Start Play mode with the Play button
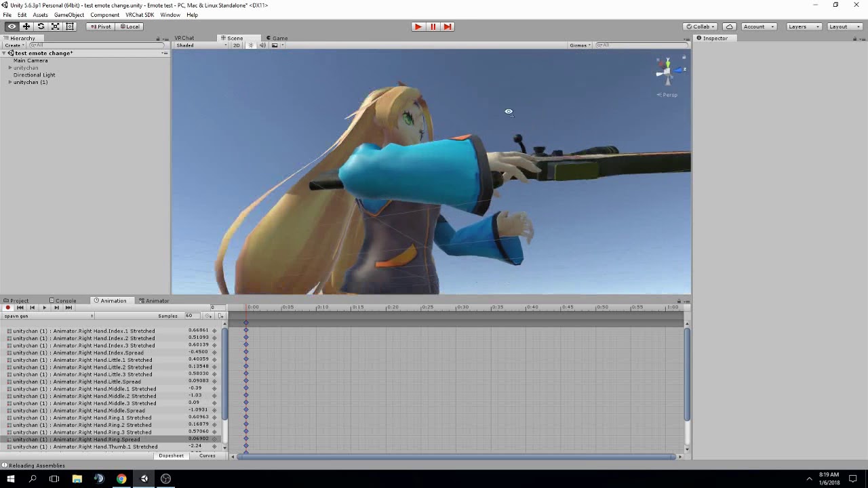The image size is (868, 488). pyautogui.click(x=418, y=26)
